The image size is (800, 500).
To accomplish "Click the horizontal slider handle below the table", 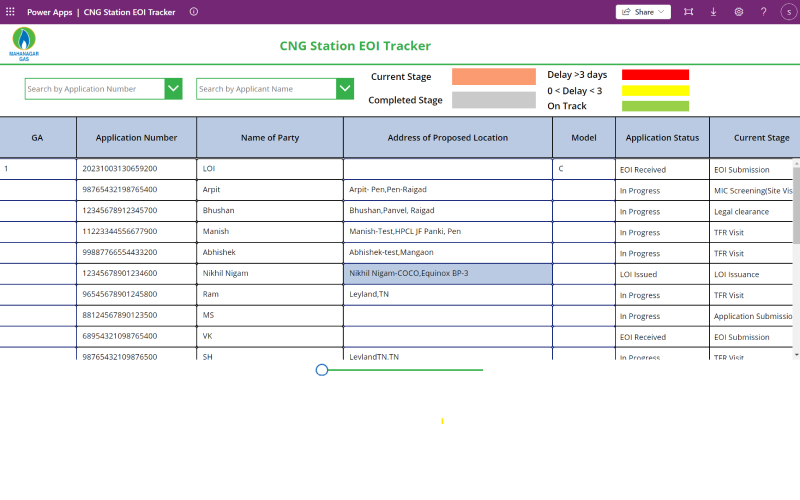I will tap(321, 370).
